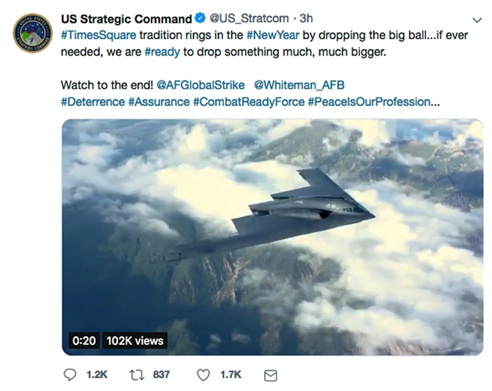This screenshot has height=391, width=492.
Task: Open the US Strategic Command profile avatar
Action: tap(33, 33)
